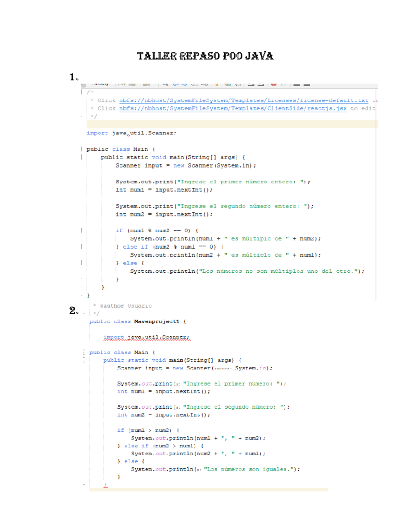Collapse the first 'public class Main' code fold
The image size is (411, 532).
tap(82, 149)
